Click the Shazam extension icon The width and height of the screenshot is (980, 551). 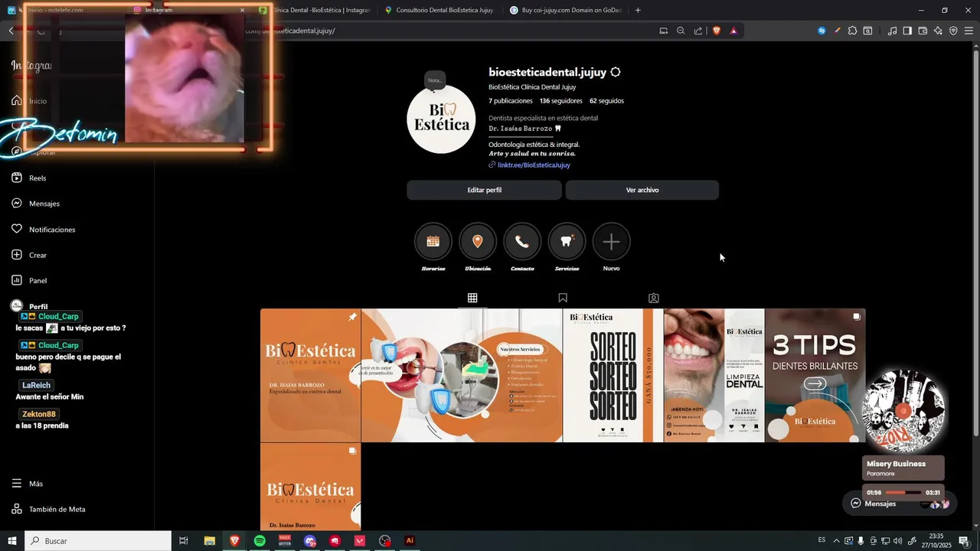(822, 31)
